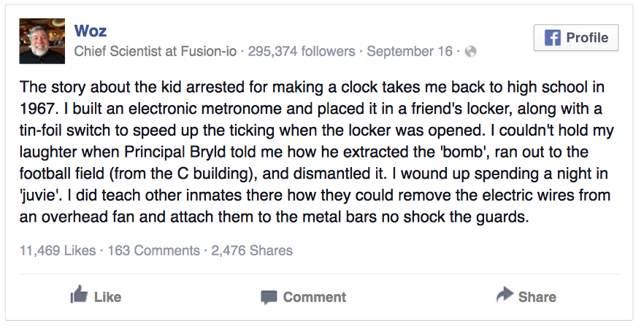Open the Woz name link
Image resolution: width=644 pixels, height=329 pixels.
(91, 30)
